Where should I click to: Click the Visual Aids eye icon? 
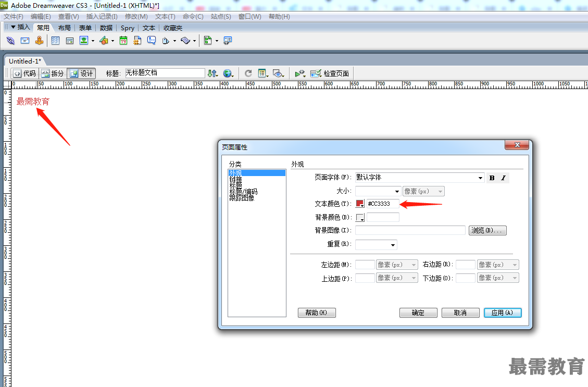pyautogui.click(x=278, y=73)
